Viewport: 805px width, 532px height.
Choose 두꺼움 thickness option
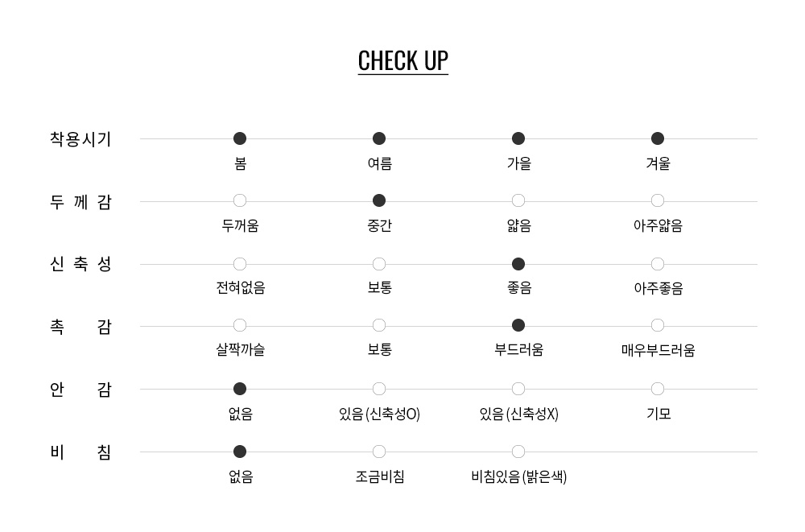click(240, 200)
